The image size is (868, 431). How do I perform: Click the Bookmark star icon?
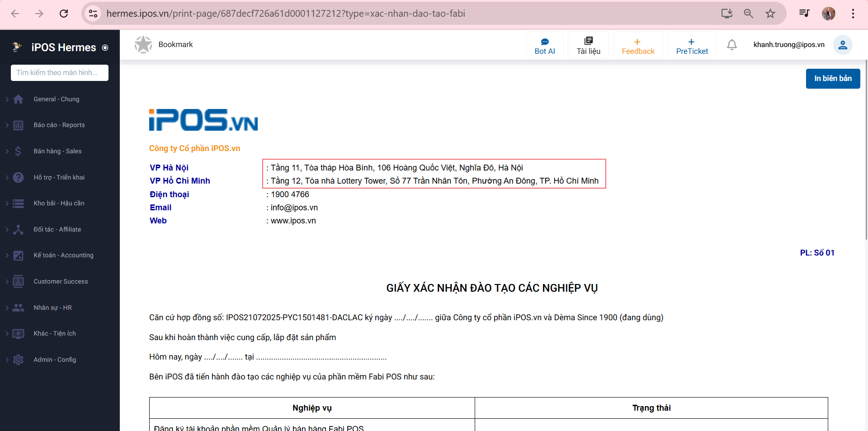pos(143,44)
